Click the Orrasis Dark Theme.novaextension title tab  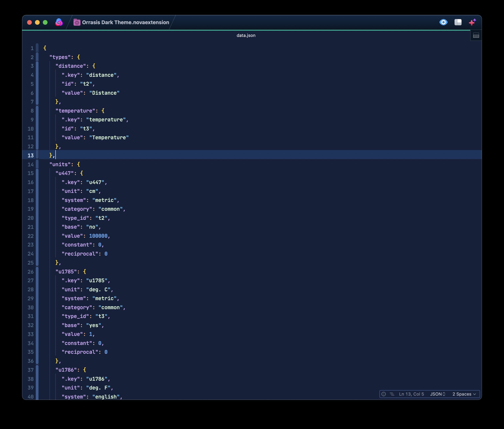(x=125, y=22)
